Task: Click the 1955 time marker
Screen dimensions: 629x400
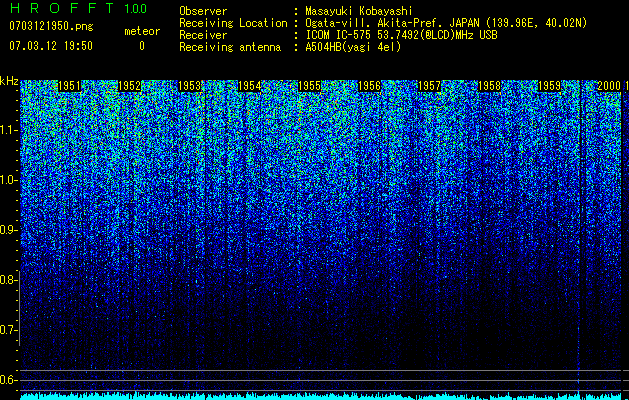Action: [x=310, y=86]
